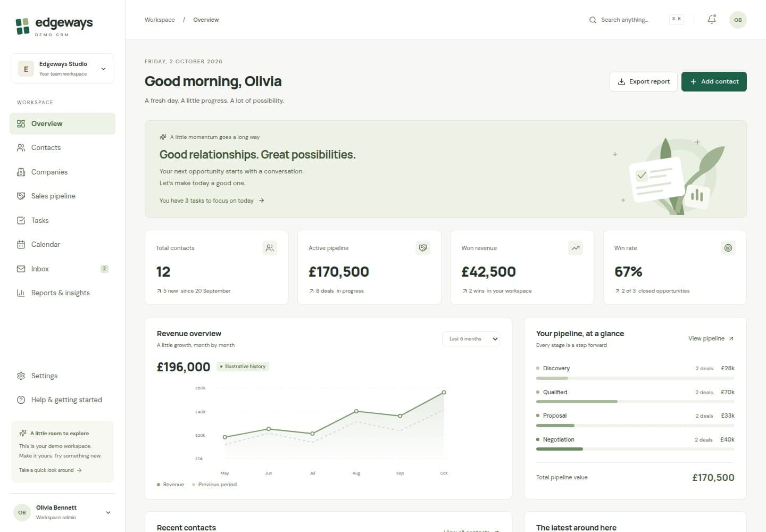Click the Help question mark icon
This screenshot has width=766, height=532.
21,400
